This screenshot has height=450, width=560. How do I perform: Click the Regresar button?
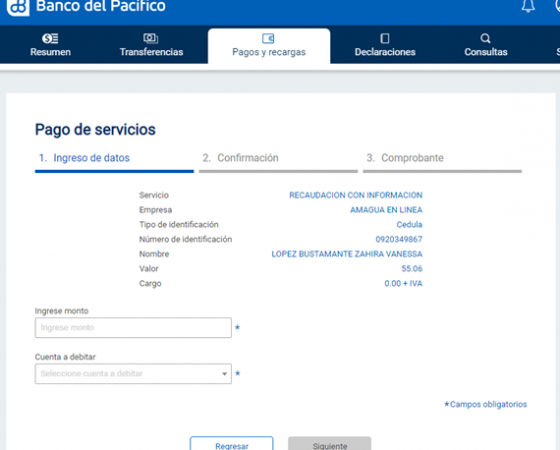pos(231,444)
